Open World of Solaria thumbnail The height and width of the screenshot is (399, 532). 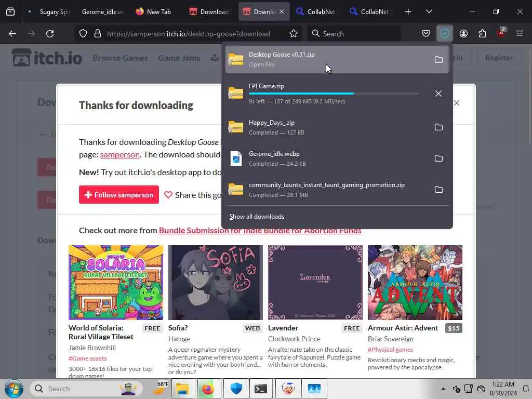tap(116, 282)
